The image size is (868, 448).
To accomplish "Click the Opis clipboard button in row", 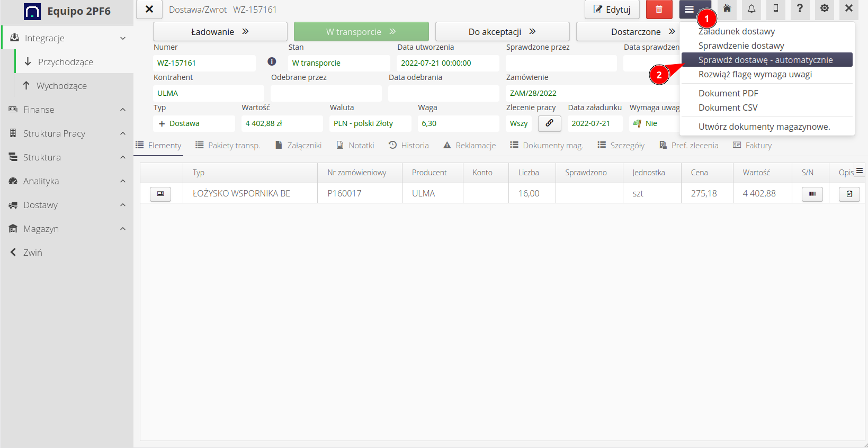I will [849, 194].
